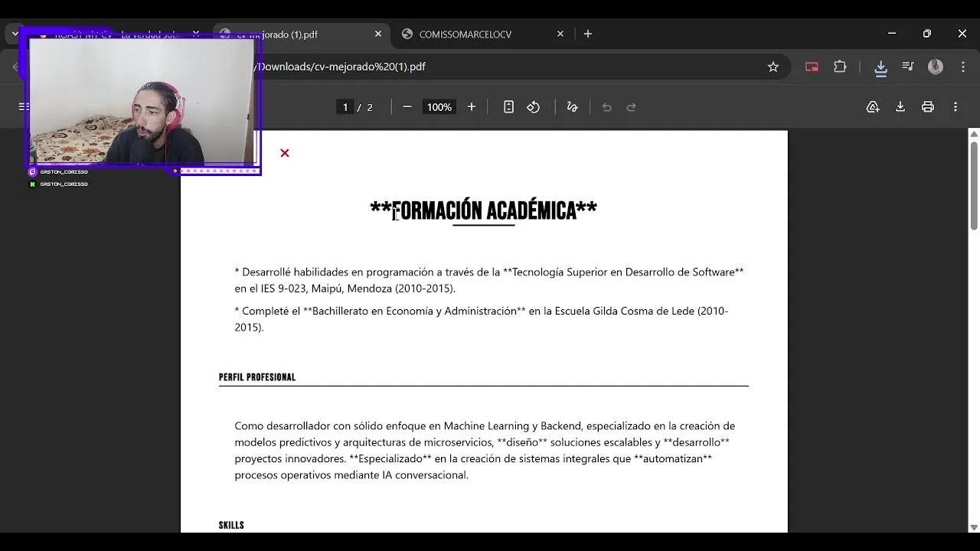Save PDF to Google Drive icon
The image size is (980, 551).
(x=873, y=107)
